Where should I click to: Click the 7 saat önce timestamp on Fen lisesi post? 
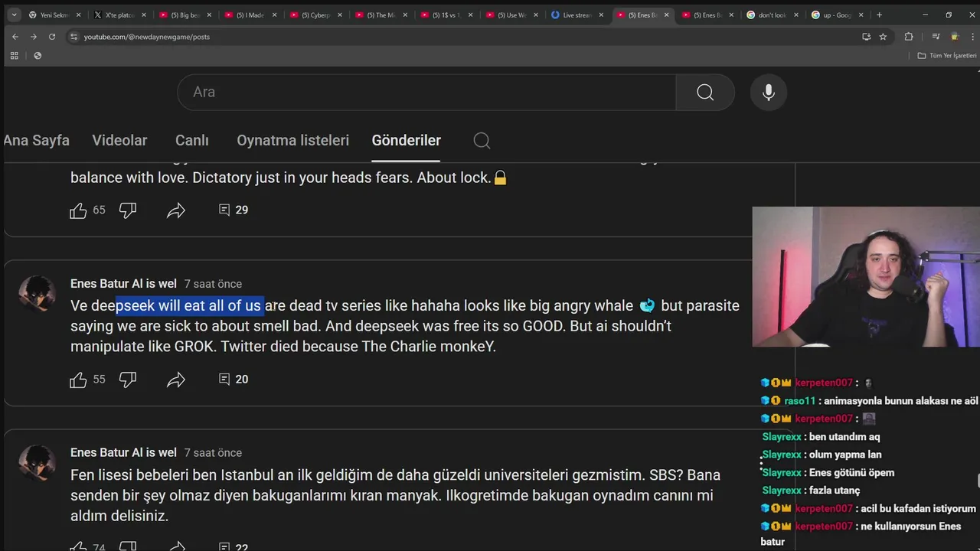213,453
